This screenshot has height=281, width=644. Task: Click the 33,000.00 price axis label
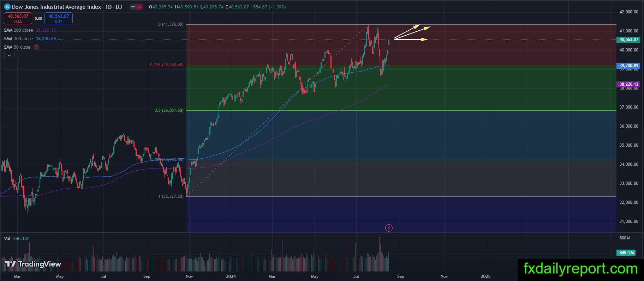pyautogui.click(x=629, y=183)
